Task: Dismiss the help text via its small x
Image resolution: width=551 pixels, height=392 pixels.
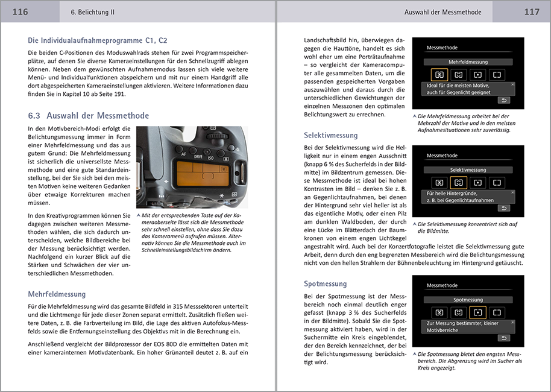Action: [x=512, y=84]
